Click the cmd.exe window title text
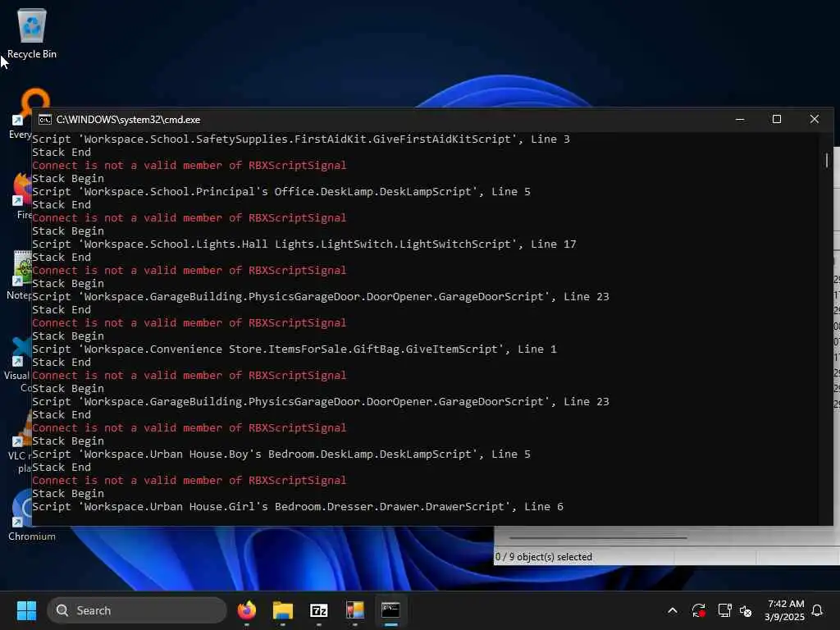The height and width of the screenshot is (630, 840). pyautogui.click(x=129, y=120)
